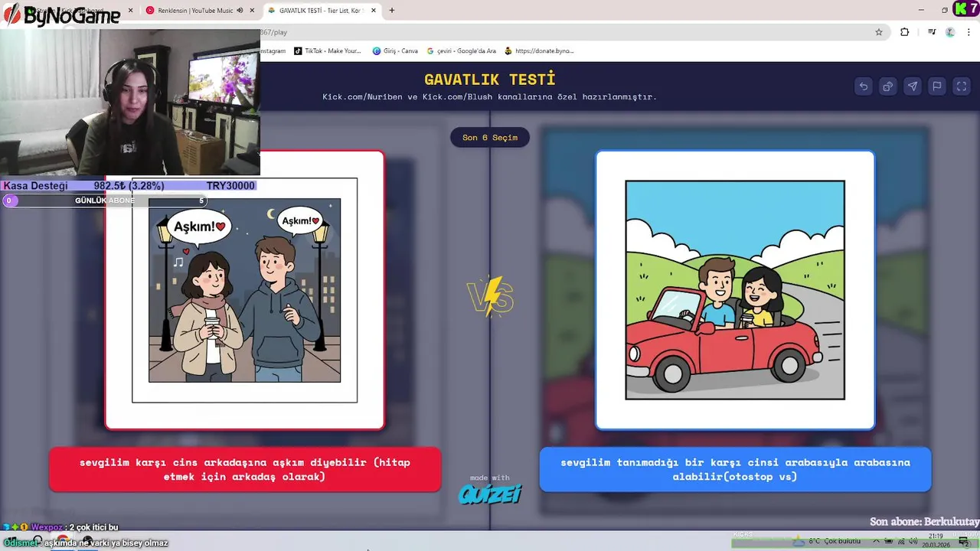Open the battery status tray icon
Image resolution: width=980 pixels, height=551 pixels.
888,541
